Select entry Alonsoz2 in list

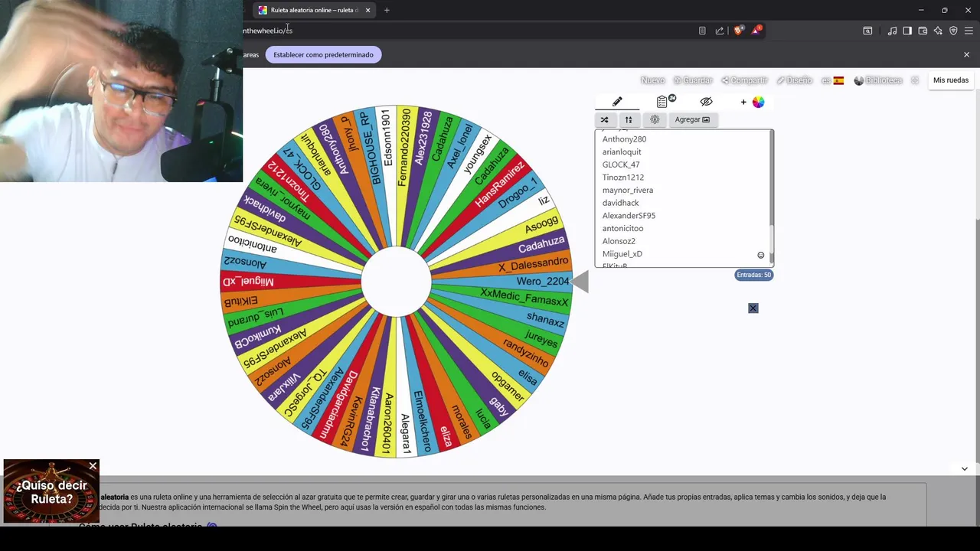619,241
